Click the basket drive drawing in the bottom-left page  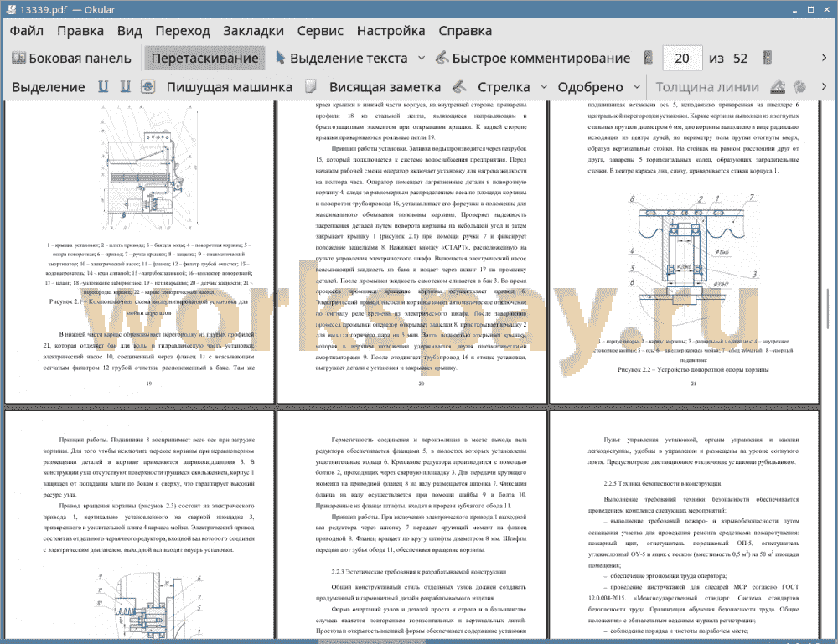(x=150, y=605)
